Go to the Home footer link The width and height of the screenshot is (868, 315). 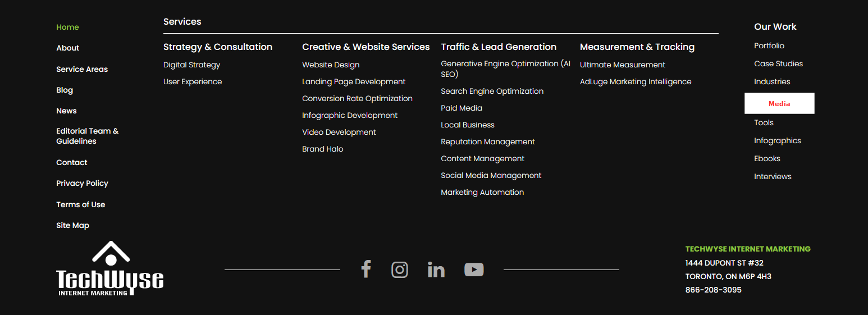tap(67, 27)
